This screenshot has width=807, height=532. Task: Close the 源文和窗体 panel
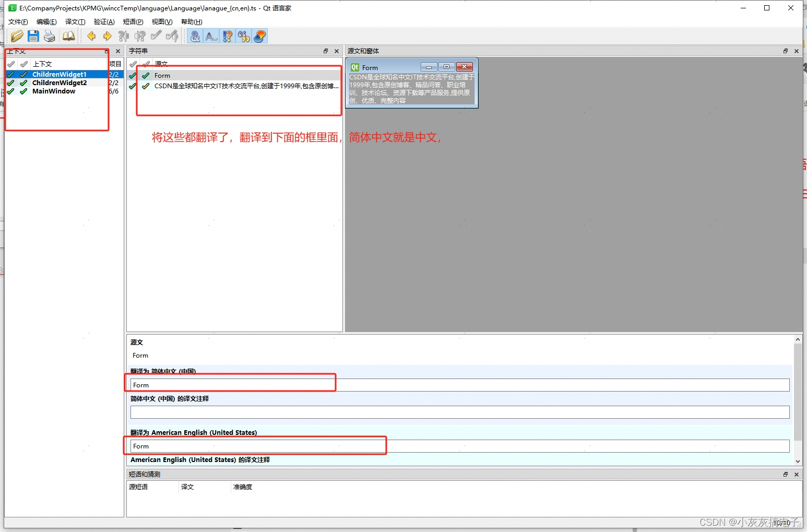(797, 51)
